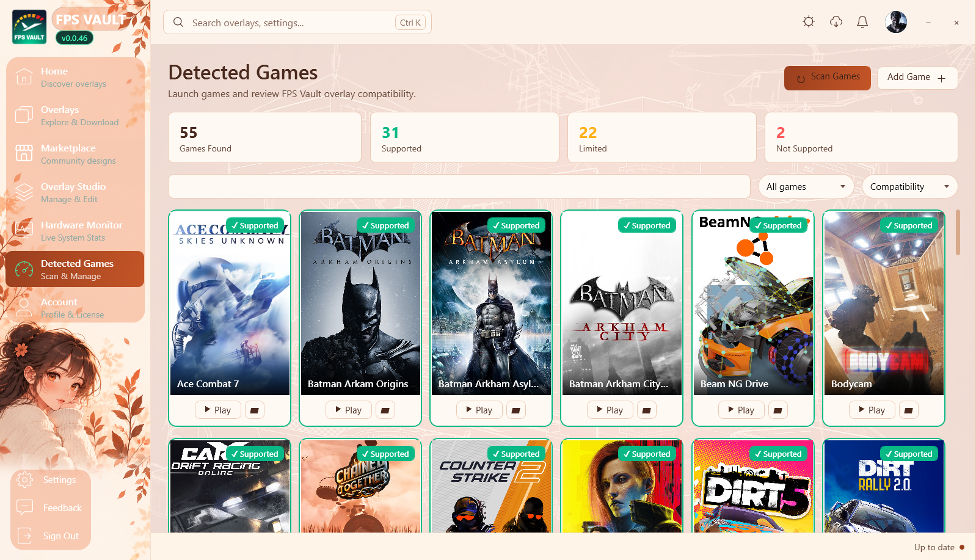
Task: Play Batman Arkham Asylum
Action: point(479,410)
